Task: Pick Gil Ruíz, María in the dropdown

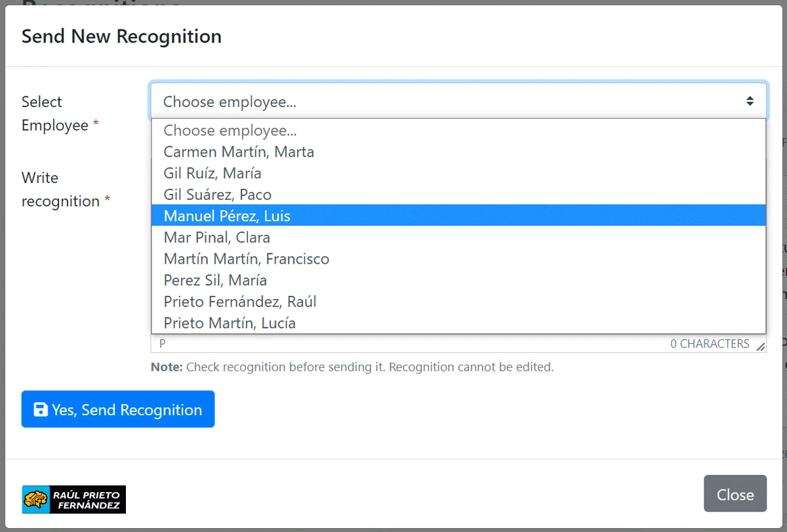Action: pos(212,173)
